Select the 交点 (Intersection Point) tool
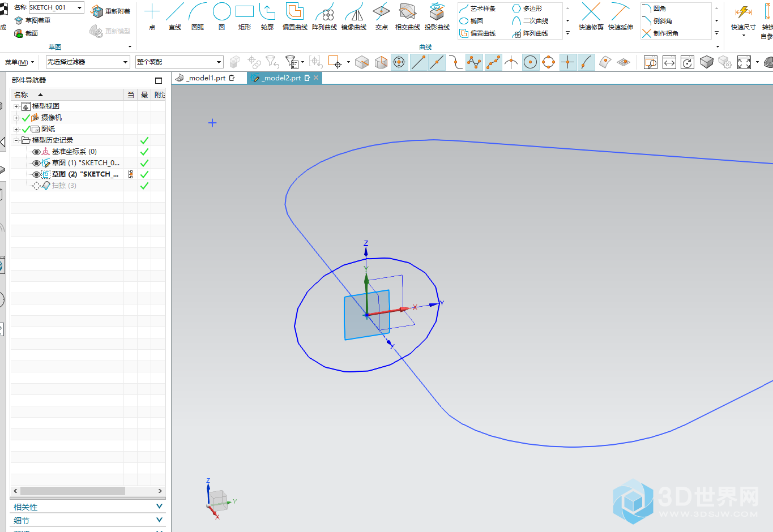Image resolution: width=773 pixels, height=532 pixels. click(x=382, y=16)
